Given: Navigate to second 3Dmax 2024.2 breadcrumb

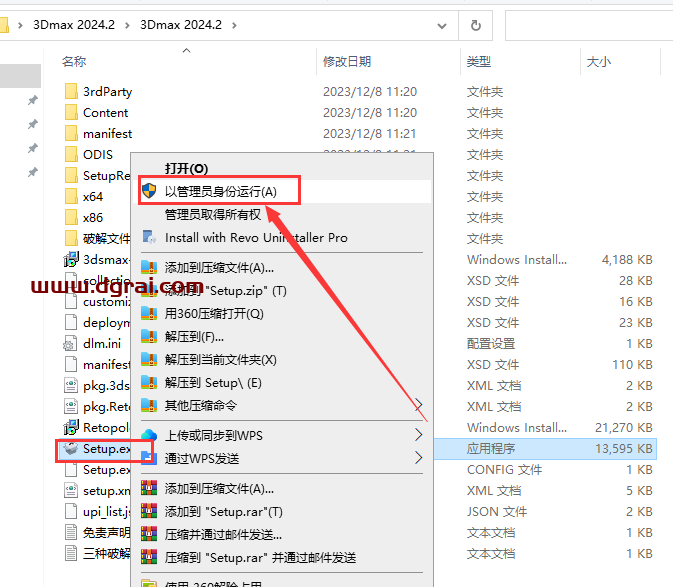Looking at the screenshot, I should click(x=181, y=25).
